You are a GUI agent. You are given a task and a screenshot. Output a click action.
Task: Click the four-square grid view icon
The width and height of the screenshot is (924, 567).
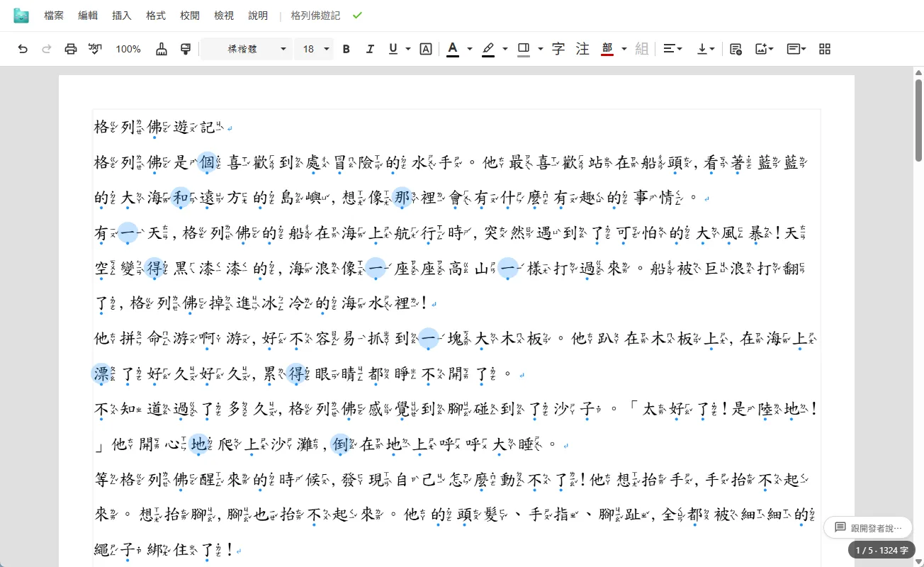[825, 49]
